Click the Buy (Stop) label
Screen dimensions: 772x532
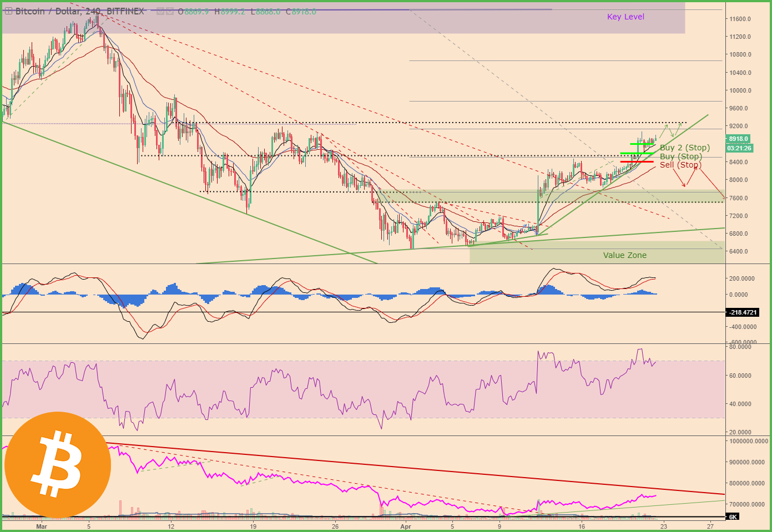[681, 156]
